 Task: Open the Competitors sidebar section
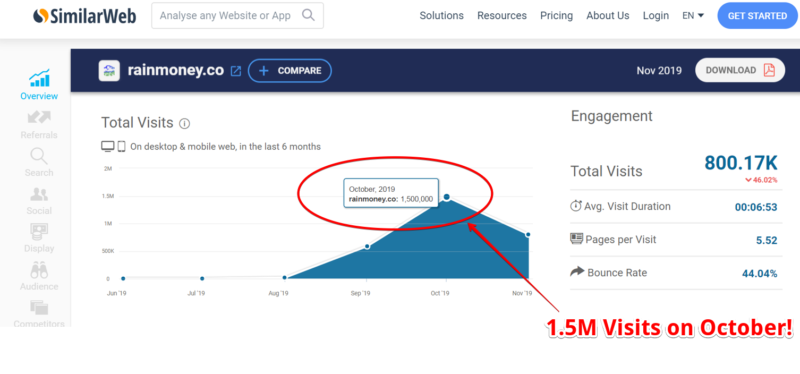coord(39,308)
